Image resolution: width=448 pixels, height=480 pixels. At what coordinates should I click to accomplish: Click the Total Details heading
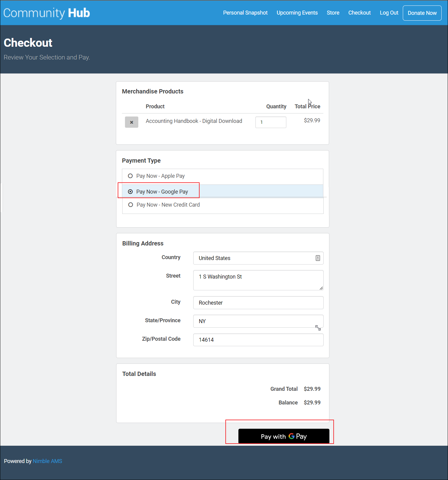(139, 374)
